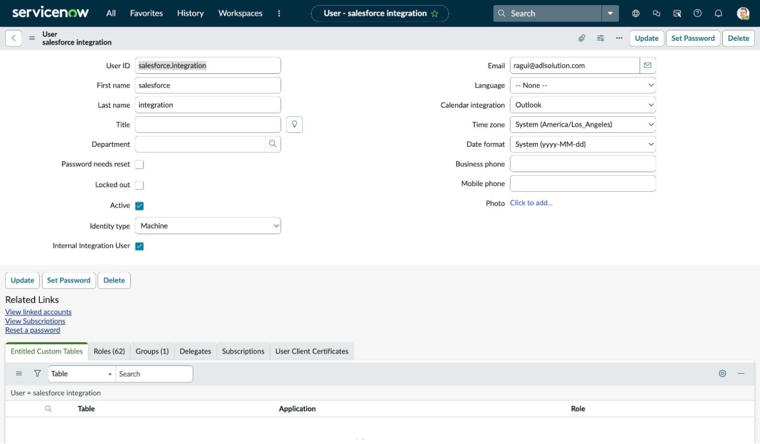
Task: Toggle Password needs reset checkbox
Action: point(140,165)
